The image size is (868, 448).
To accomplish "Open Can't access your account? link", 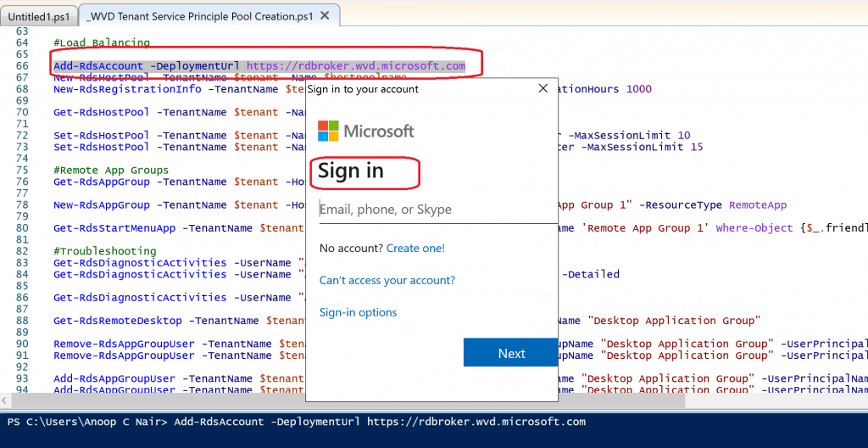I will (387, 281).
